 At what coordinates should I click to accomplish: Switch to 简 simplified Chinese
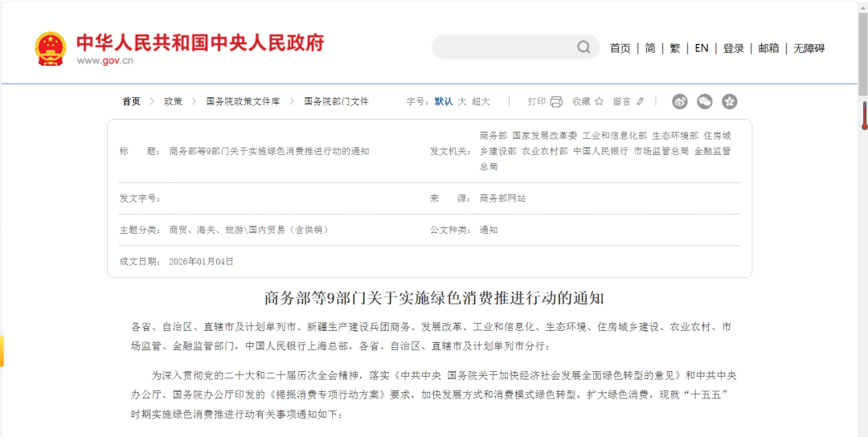(x=650, y=48)
